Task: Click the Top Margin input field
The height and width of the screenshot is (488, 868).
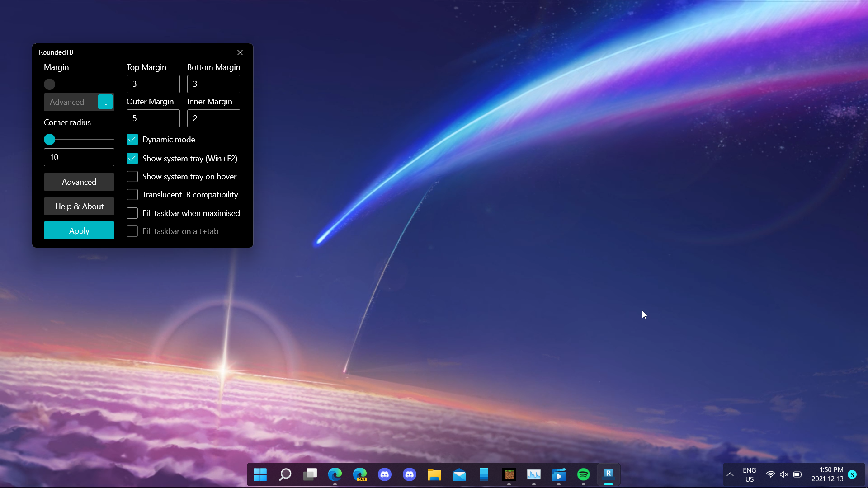Action: 153,84
